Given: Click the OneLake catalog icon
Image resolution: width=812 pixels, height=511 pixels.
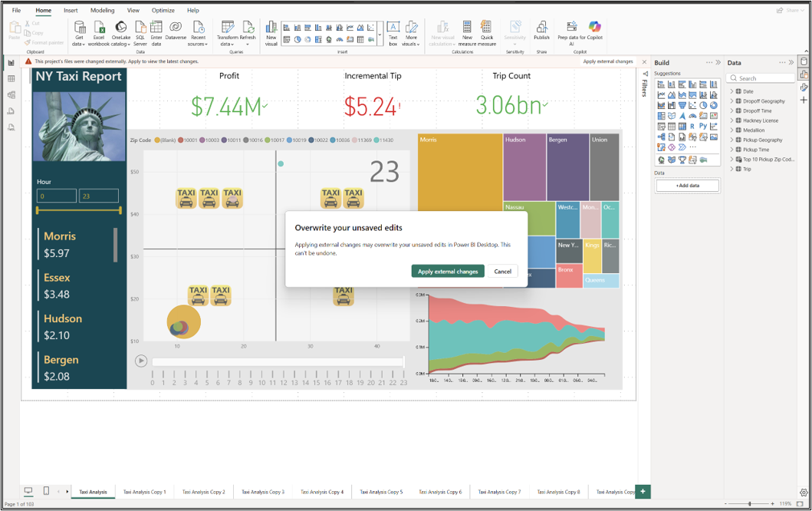Looking at the screenshot, I should click(x=120, y=27).
